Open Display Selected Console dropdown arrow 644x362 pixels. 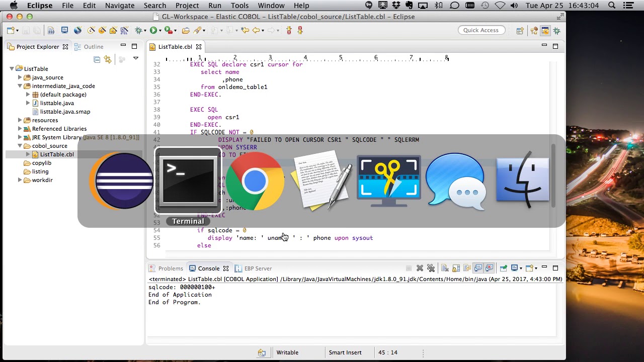521,268
